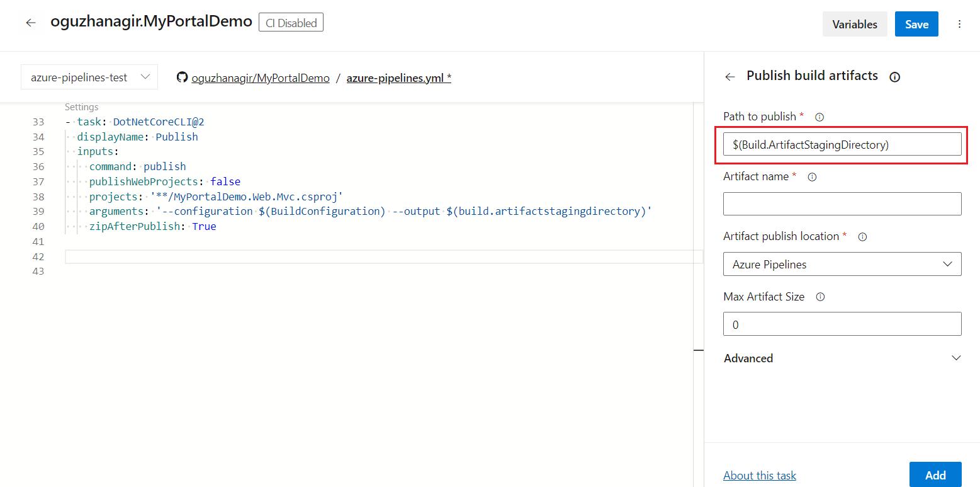980x487 pixels.
Task: Click the projects csproj path line
Action: click(x=215, y=197)
